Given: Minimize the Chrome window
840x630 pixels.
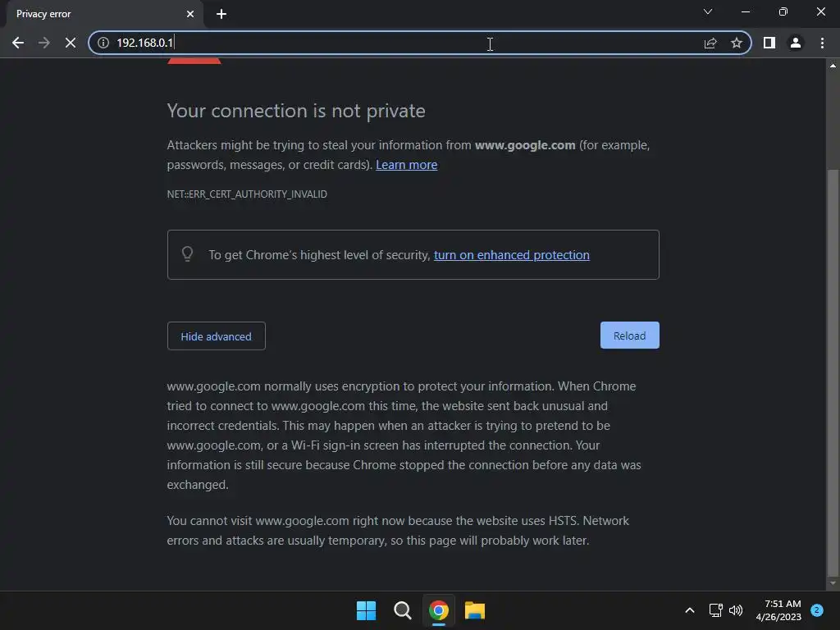Looking at the screenshot, I should (x=746, y=11).
